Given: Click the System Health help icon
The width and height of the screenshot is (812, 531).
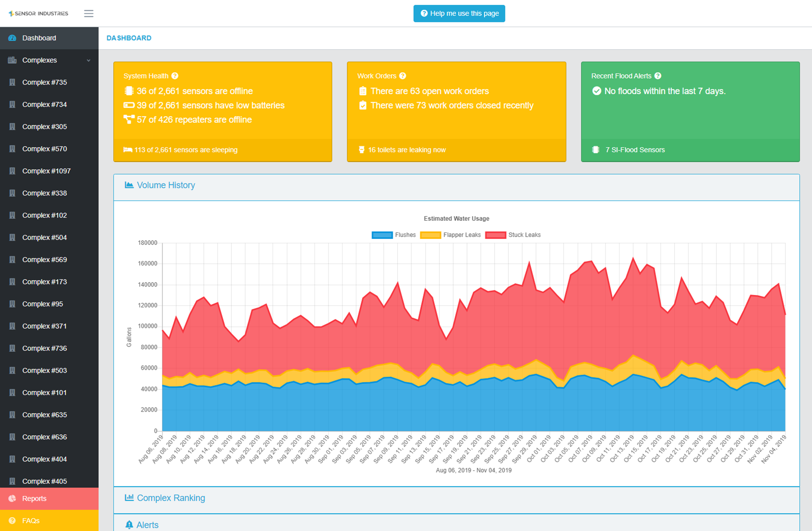Looking at the screenshot, I should click(175, 76).
